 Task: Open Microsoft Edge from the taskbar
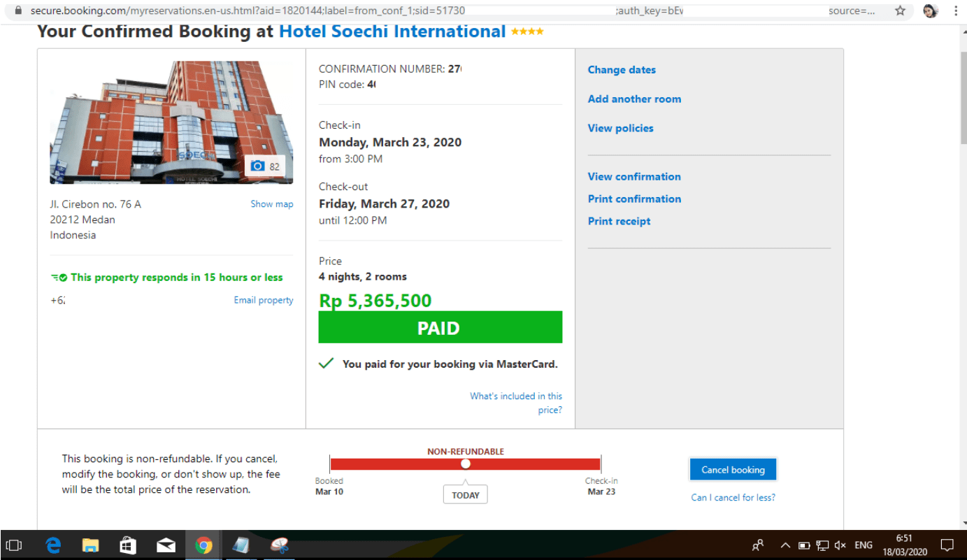[x=54, y=545]
